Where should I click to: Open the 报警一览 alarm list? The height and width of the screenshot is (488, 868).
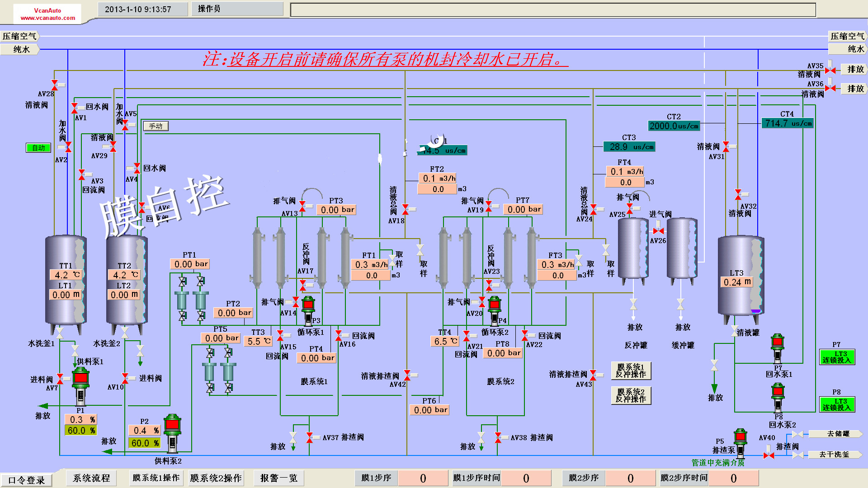278,478
